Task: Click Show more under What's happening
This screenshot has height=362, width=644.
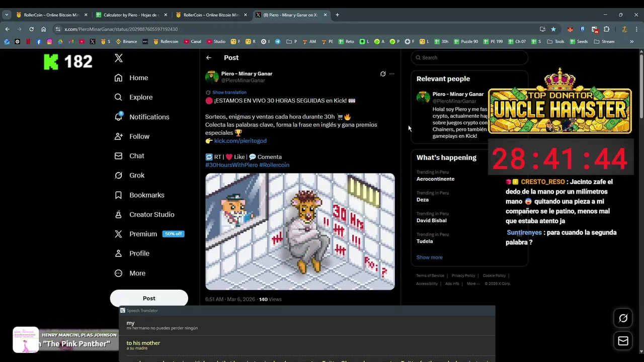Action: pyautogui.click(x=429, y=257)
